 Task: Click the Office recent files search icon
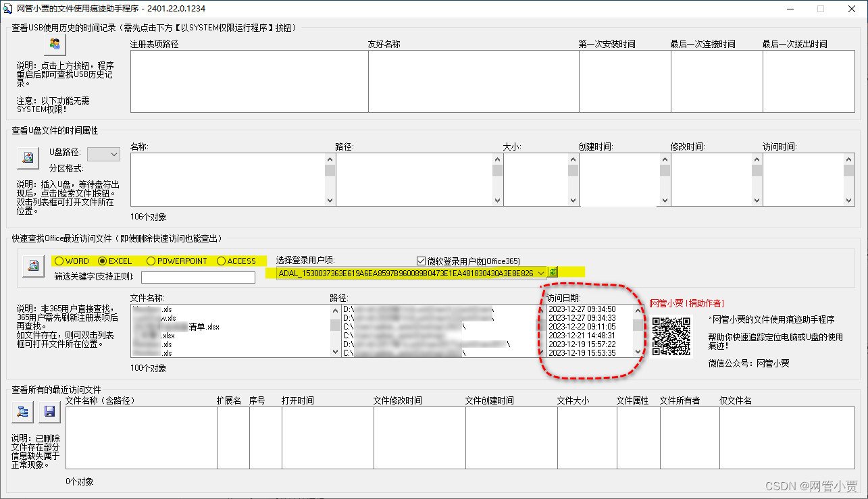pos(32,266)
